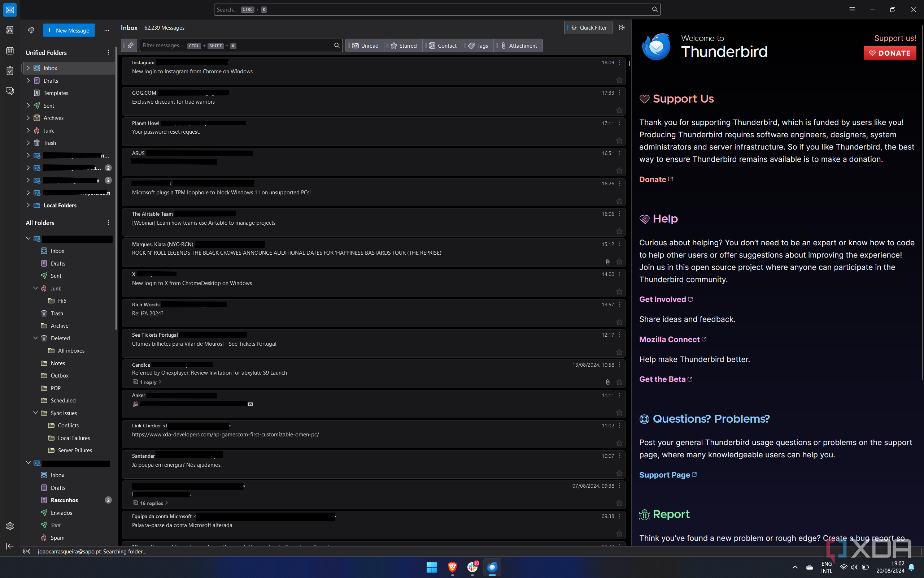Toggle the Unread quick filter

point(365,46)
